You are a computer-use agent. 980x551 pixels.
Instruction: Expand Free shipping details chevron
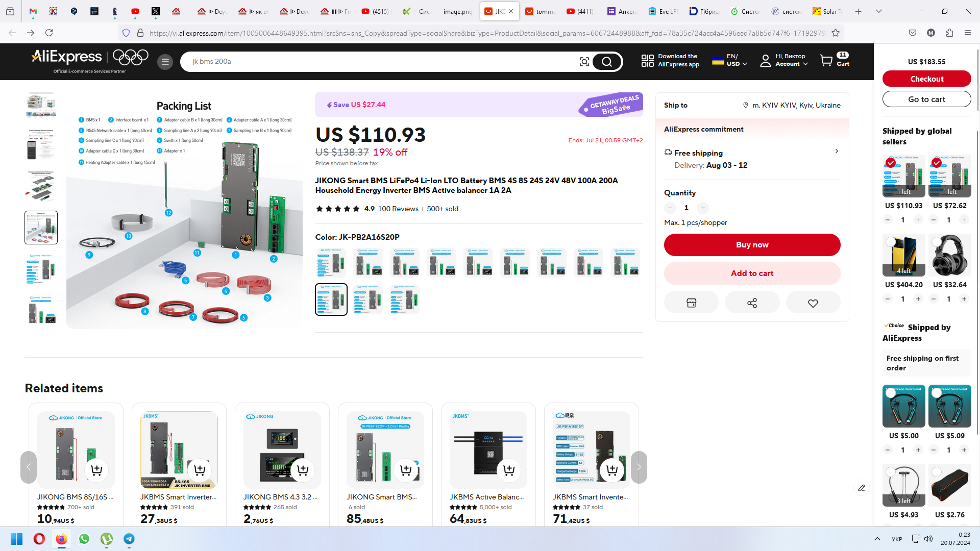836,151
